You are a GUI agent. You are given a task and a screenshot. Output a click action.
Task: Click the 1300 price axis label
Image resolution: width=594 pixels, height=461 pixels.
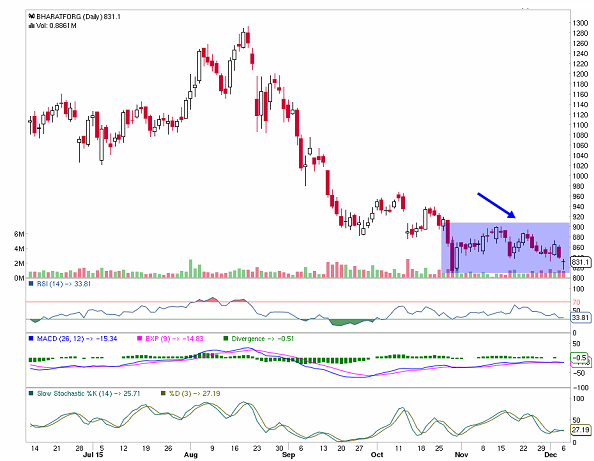click(x=580, y=23)
